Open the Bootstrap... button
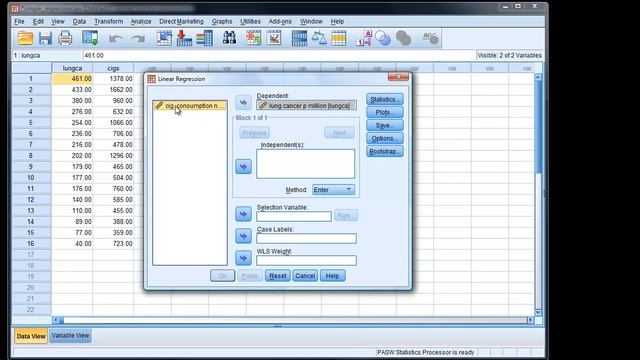 point(384,151)
